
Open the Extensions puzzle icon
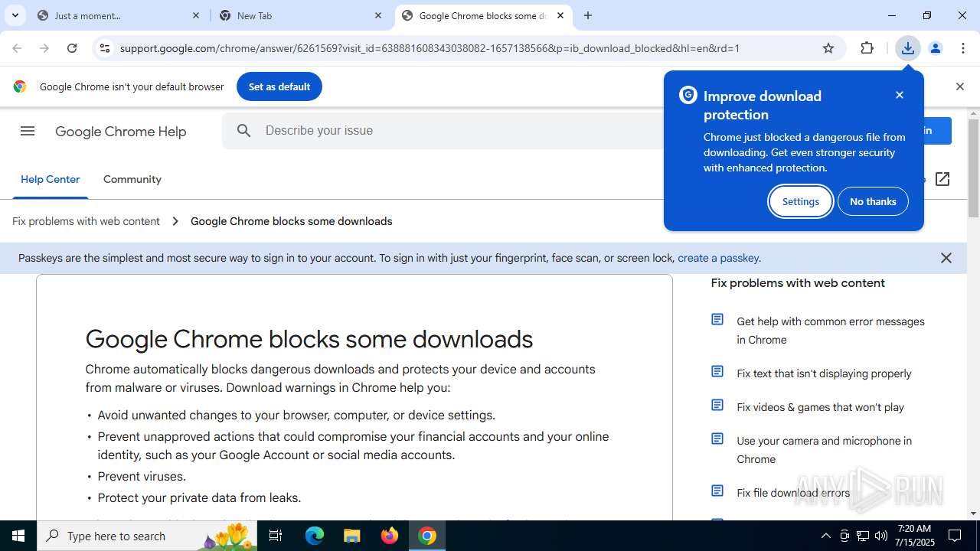[x=867, y=48]
